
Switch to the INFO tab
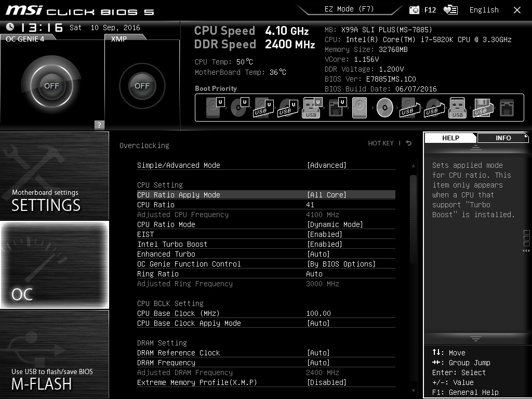click(503, 138)
